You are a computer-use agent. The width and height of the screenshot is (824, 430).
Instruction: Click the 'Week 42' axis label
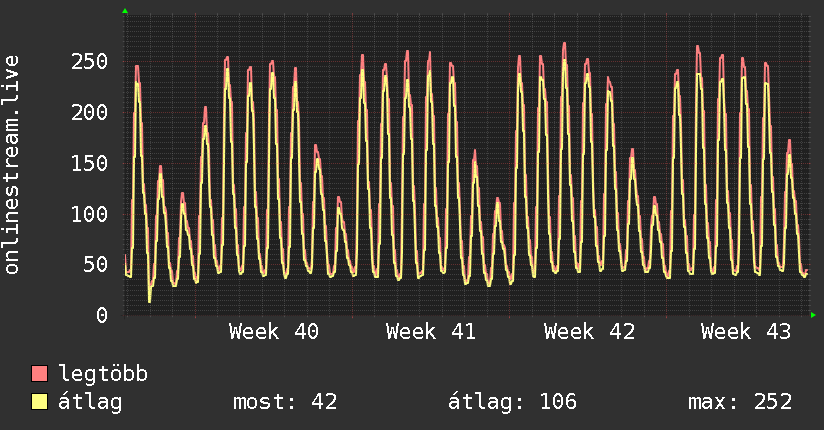589,332
